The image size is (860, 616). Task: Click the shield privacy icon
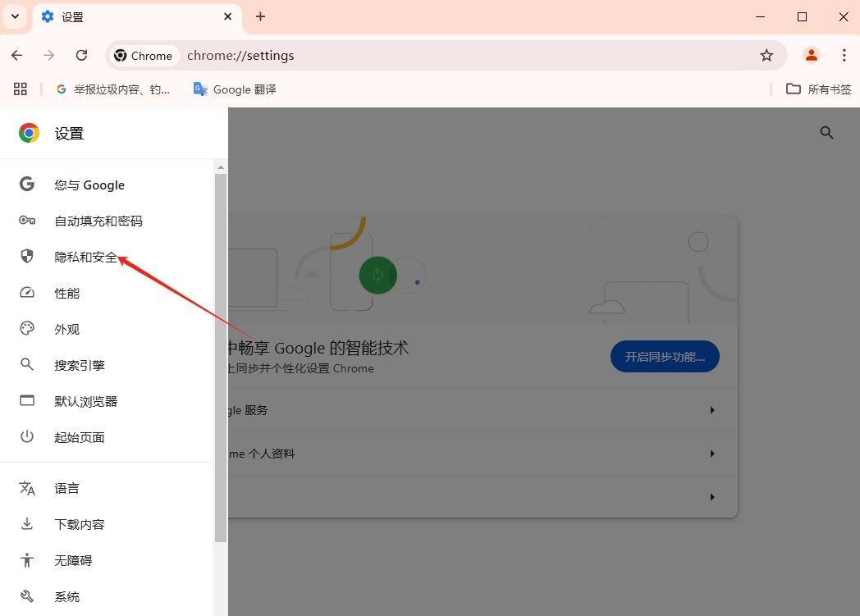click(27, 256)
